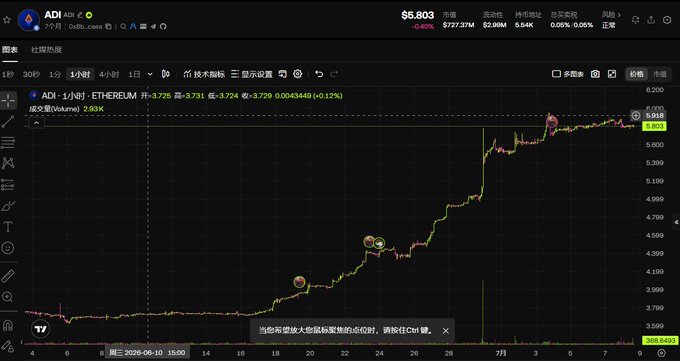Select the Fibonacci retracement tool
The image size is (680, 361).
click(8, 142)
